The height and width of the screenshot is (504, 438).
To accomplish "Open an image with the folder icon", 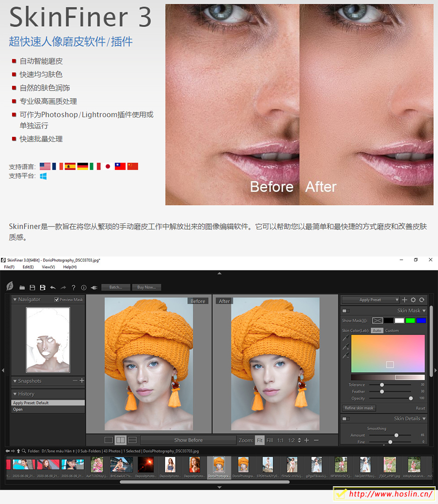I will coord(22,287).
